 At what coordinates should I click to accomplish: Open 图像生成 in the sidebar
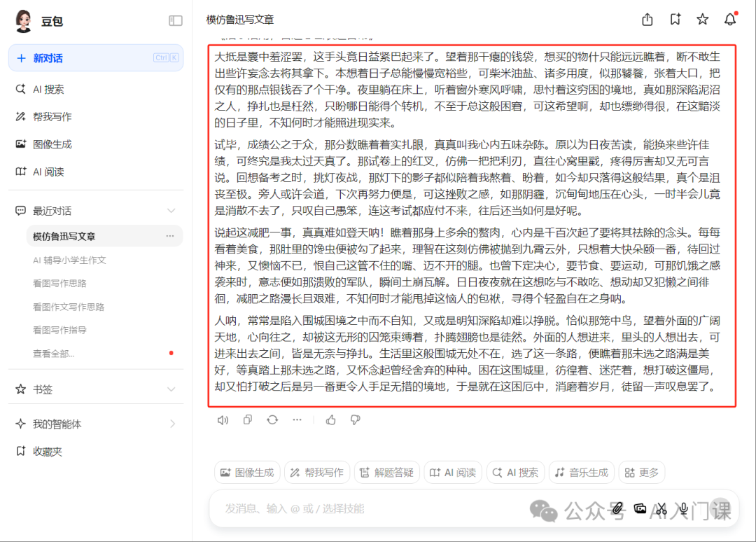[52, 144]
